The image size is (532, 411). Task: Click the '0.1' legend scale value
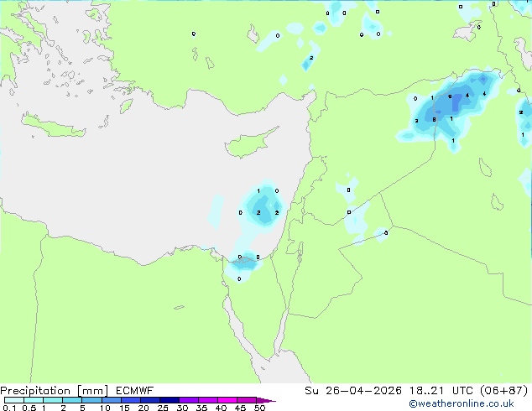9,408
